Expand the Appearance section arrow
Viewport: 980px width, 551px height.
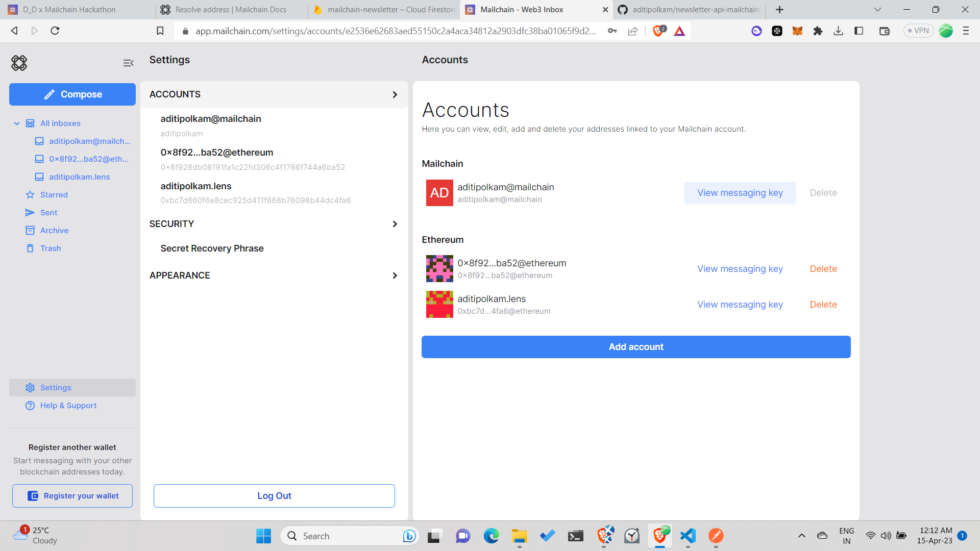pyautogui.click(x=395, y=275)
